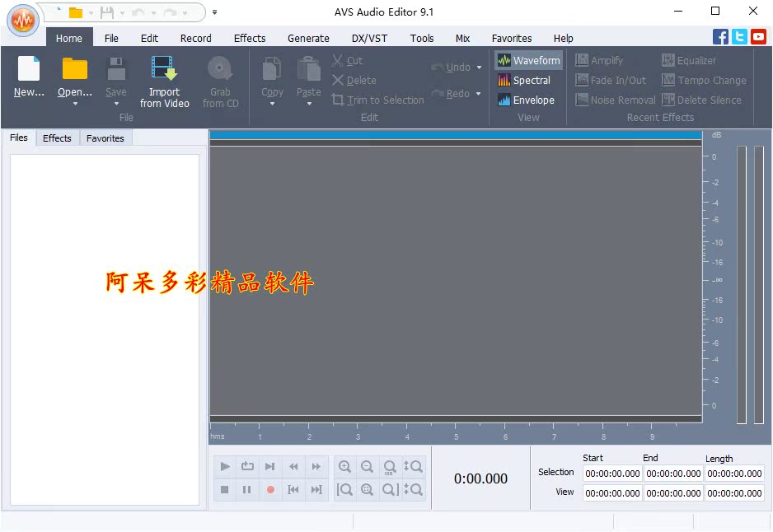Screen dimensions: 773x532
Task: Click the Copy icon in Edit group
Action: point(272,68)
